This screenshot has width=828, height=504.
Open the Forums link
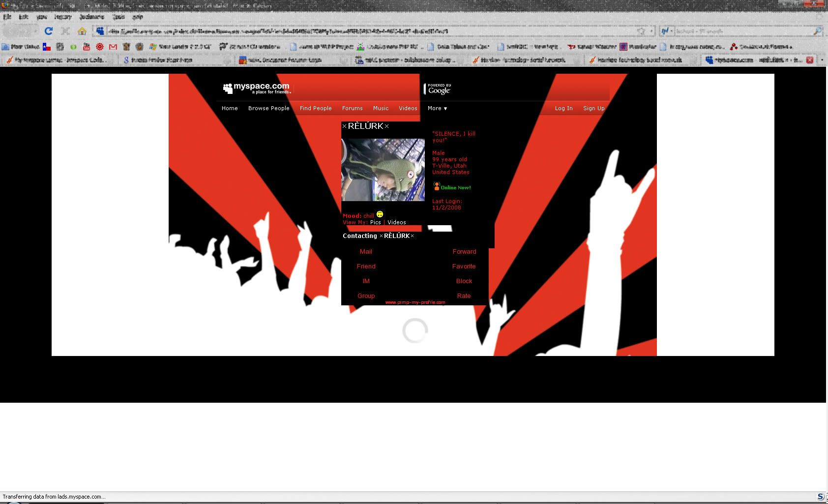point(353,108)
